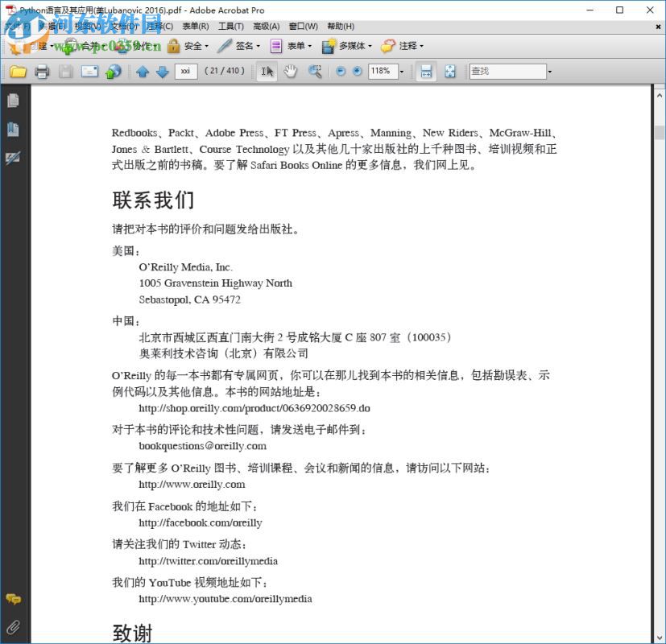
Task: Zoom out with the minus button
Action: (339, 72)
